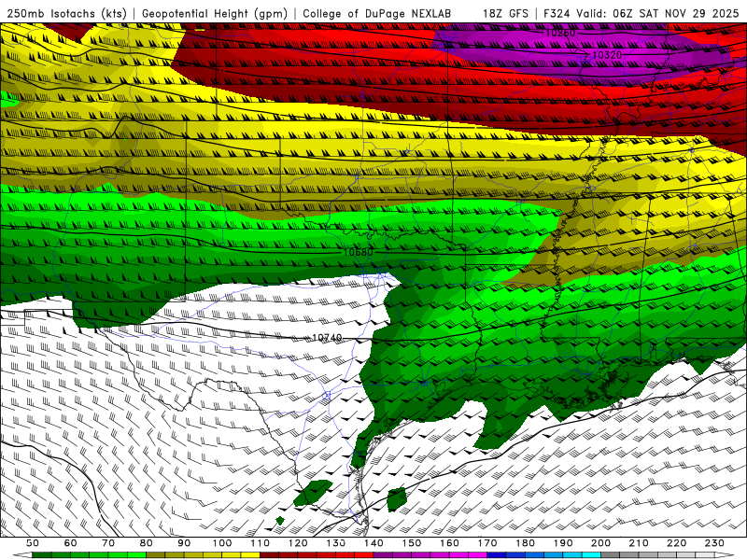The image size is (747, 560).
Task: Click the 'Geopotential Height (gpm)' title text
Action: pos(215,13)
